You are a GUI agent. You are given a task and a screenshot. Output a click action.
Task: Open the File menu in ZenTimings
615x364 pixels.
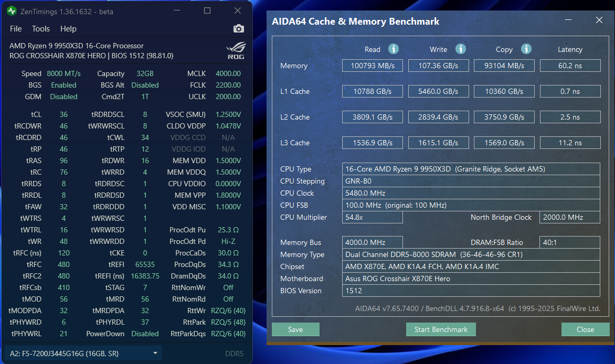click(16, 29)
